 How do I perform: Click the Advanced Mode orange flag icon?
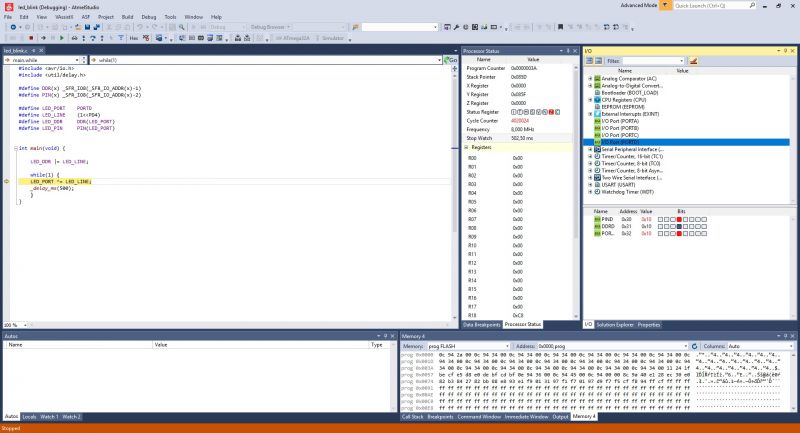tap(665, 5)
